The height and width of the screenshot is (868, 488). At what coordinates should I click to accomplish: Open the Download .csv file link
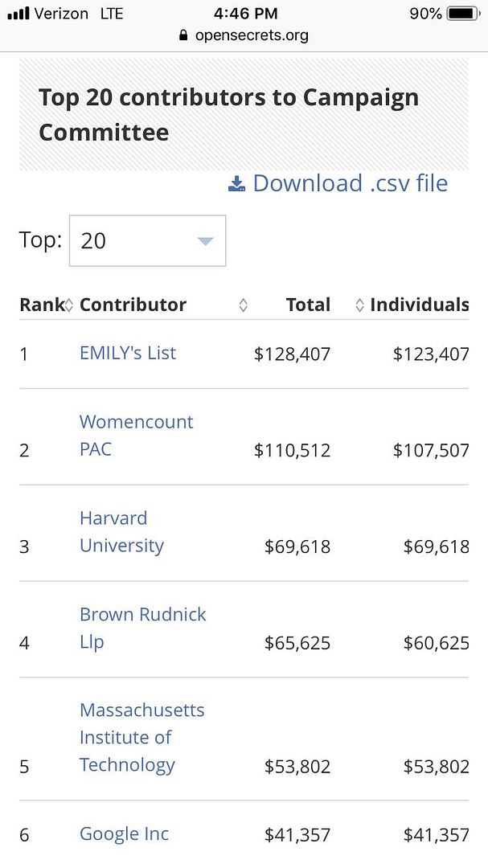point(350,183)
